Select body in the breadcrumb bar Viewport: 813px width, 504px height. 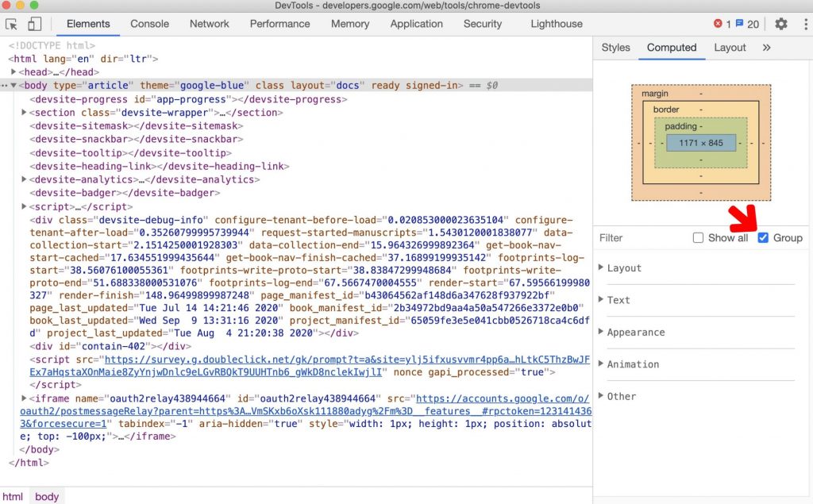pos(47,497)
